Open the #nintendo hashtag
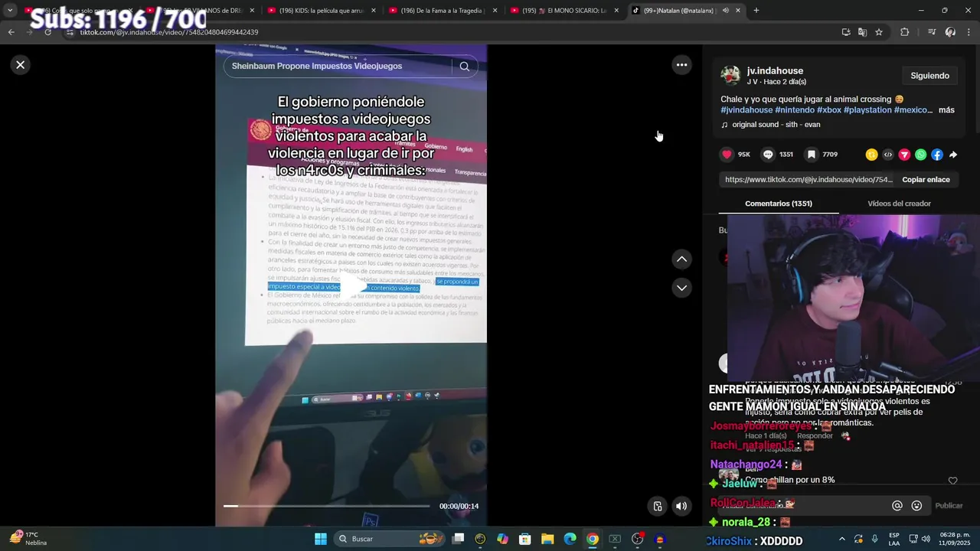Image resolution: width=980 pixels, height=551 pixels. [x=795, y=110]
